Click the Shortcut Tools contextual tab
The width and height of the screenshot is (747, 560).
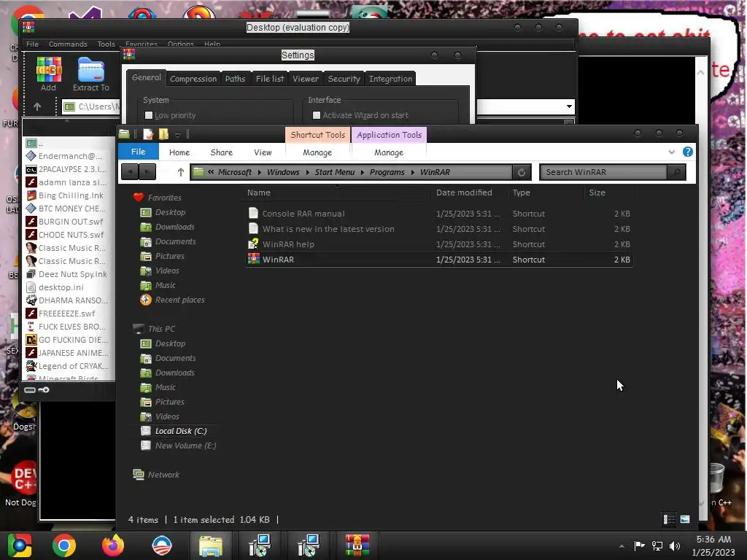(x=318, y=135)
